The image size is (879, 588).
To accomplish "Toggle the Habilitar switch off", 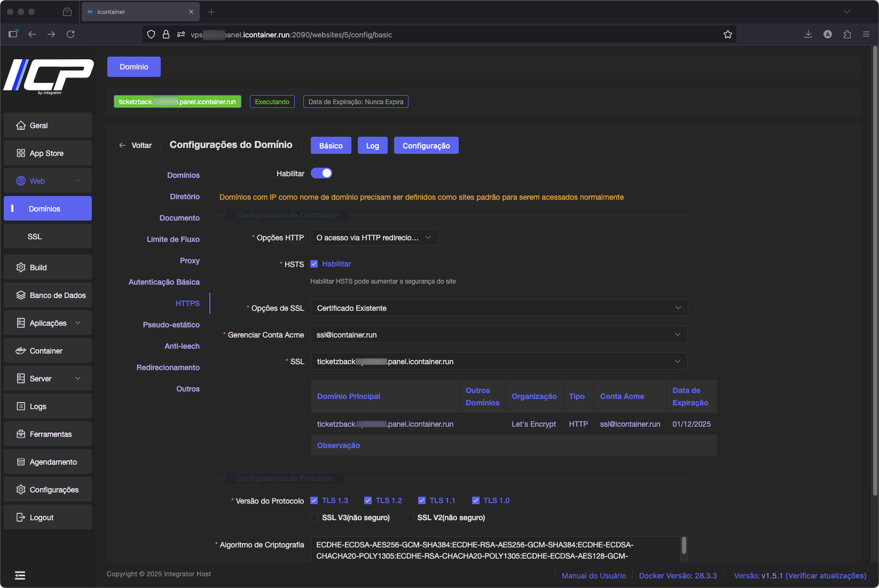I will 321,173.
